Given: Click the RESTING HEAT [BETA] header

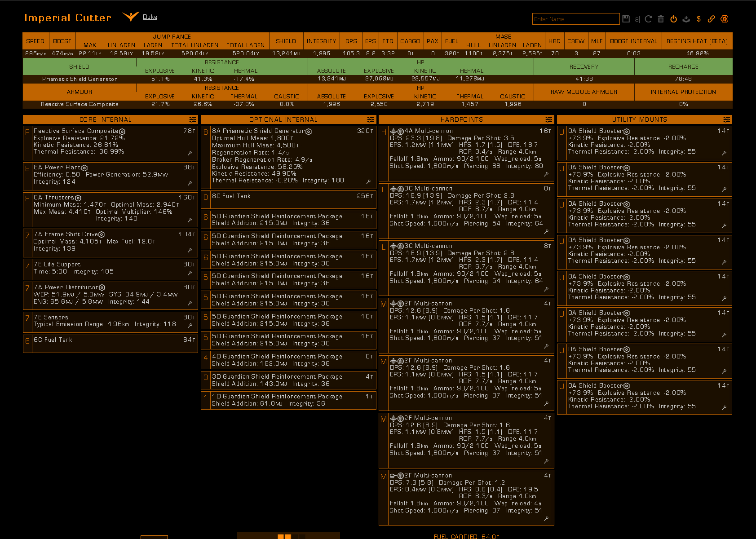Looking at the screenshot, I should pos(697,41).
